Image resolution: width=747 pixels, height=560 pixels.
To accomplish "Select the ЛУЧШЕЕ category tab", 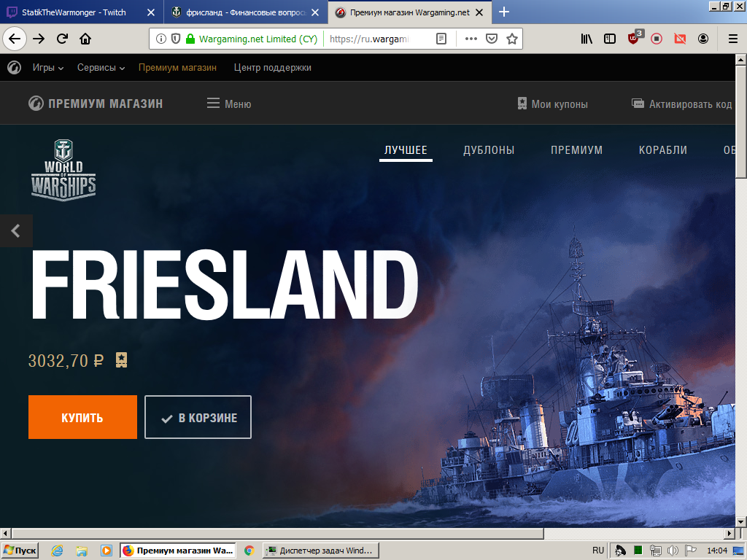I will pos(406,150).
